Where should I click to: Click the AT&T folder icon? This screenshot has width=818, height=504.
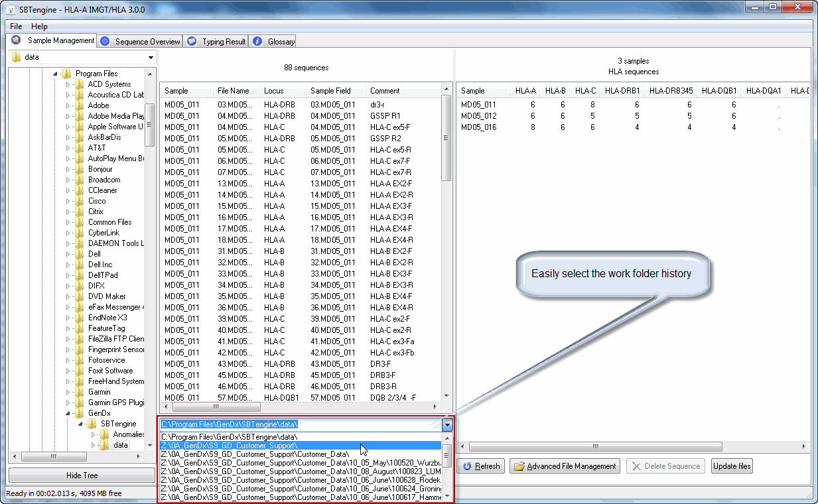pyautogui.click(x=79, y=148)
